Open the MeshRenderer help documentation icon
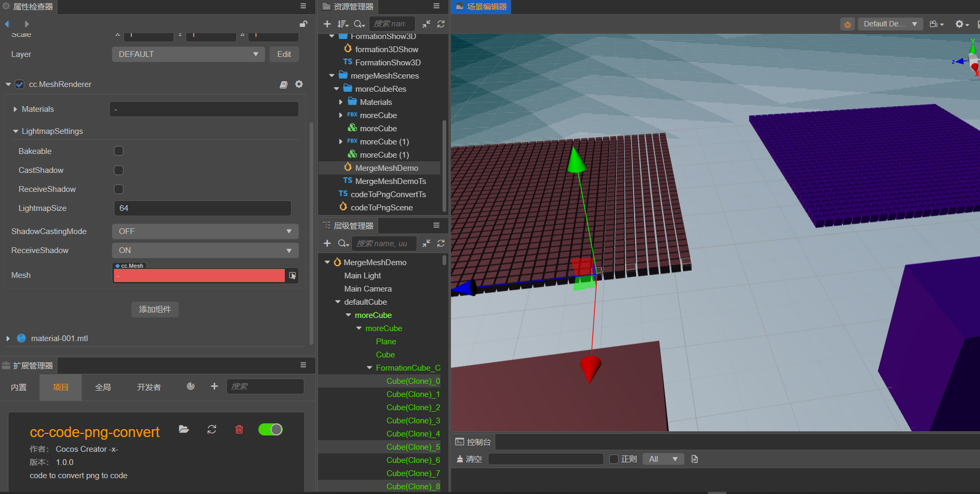The image size is (980, 494). pos(284,84)
